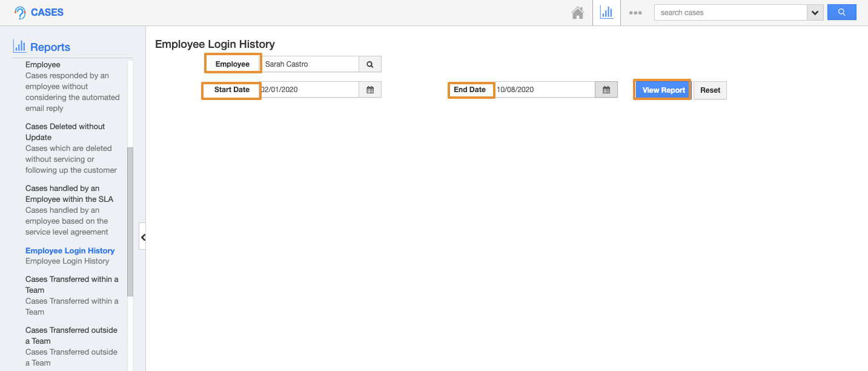Expand the search cases dropdown arrow

click(815, 13)
